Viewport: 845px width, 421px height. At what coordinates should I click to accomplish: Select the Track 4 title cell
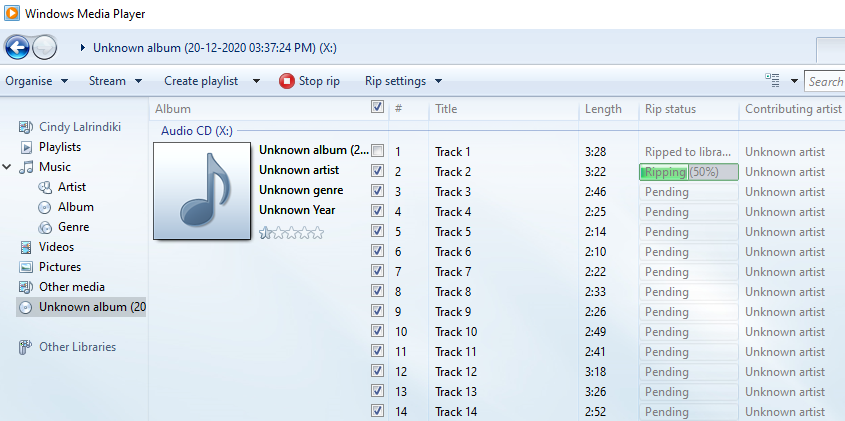coord(453,212)
